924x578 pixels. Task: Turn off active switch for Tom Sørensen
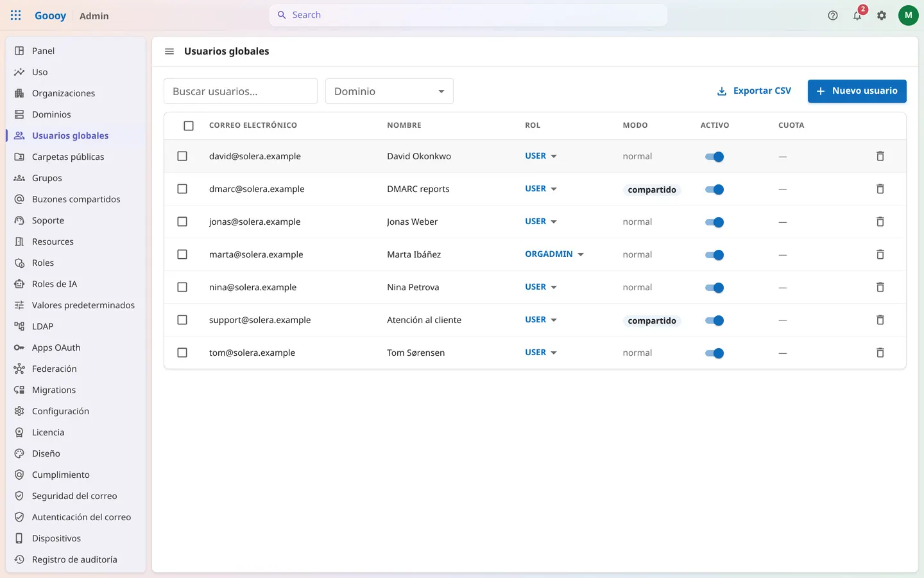pyautogui.click(x=714, y=353)
